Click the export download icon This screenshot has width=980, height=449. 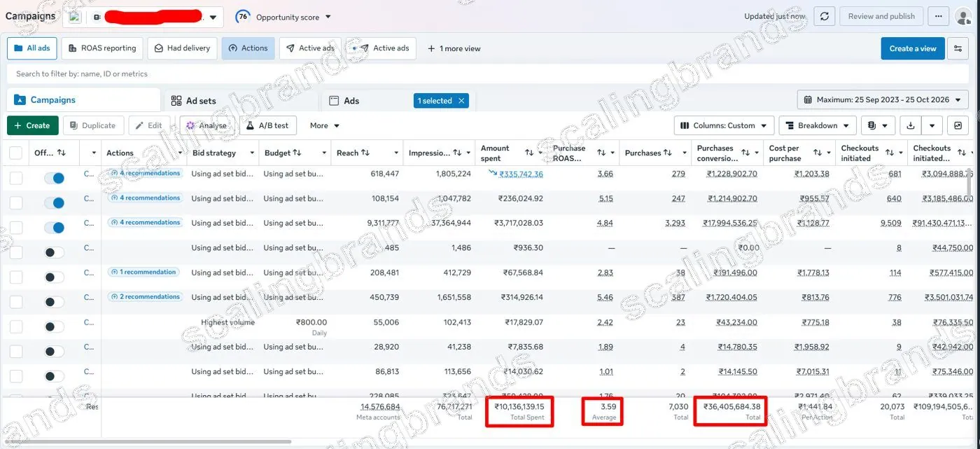(911, 125)
